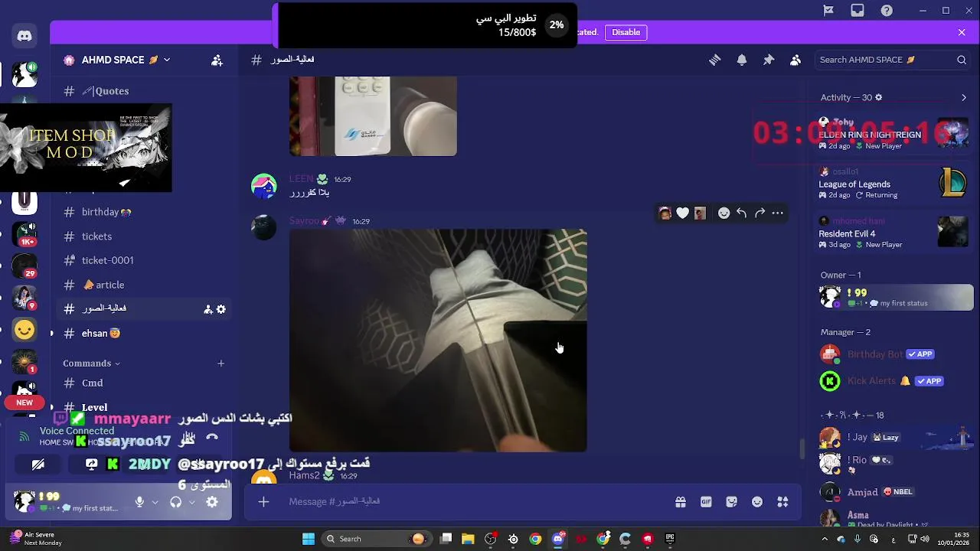Viewport: 980px width, 551px height.
Task: Open more options on hovered message
Action: (777, 214)
